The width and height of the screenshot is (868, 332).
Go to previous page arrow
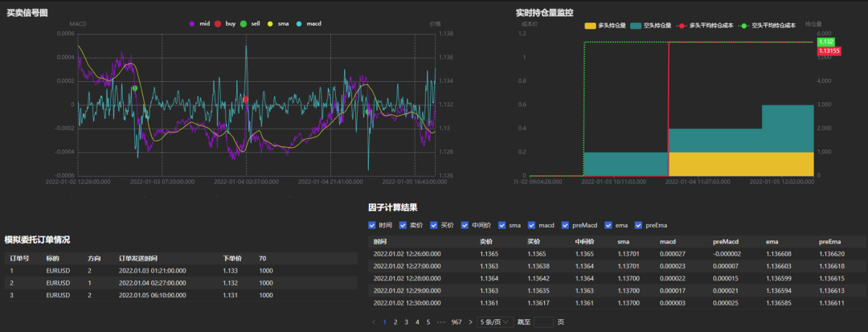(x=374, y=322)
